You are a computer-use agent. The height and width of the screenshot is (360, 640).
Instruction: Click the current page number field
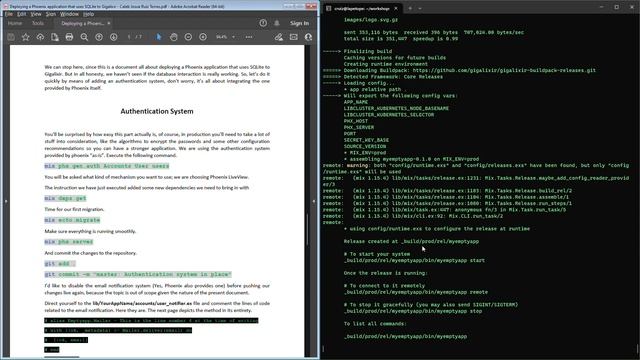click(x=129, y=37)
